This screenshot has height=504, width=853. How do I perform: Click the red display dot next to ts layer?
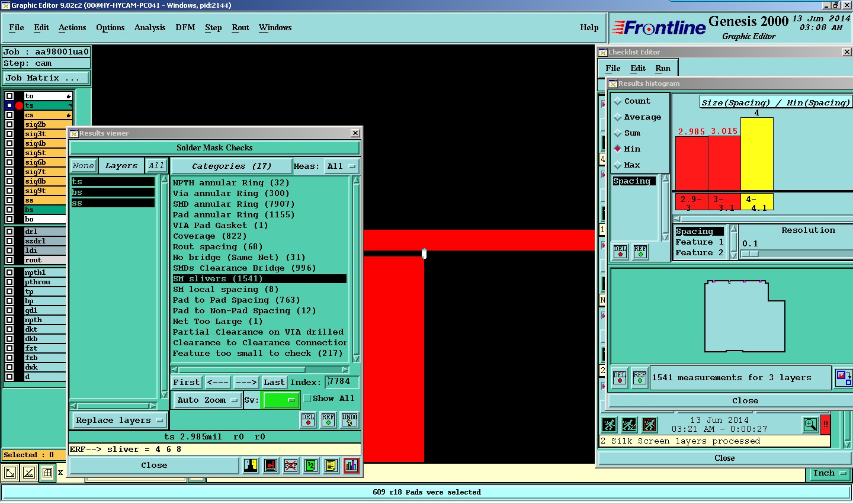click(x=19, y=105)
